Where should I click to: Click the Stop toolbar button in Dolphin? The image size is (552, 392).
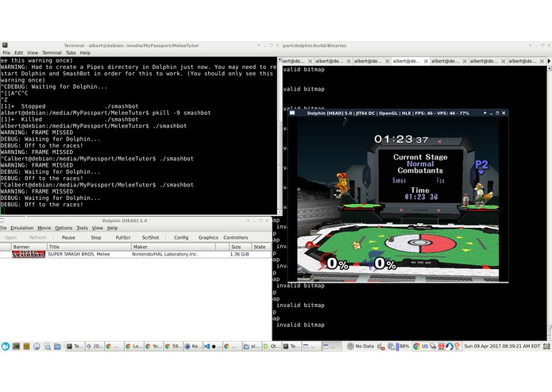tap(96, 238)
